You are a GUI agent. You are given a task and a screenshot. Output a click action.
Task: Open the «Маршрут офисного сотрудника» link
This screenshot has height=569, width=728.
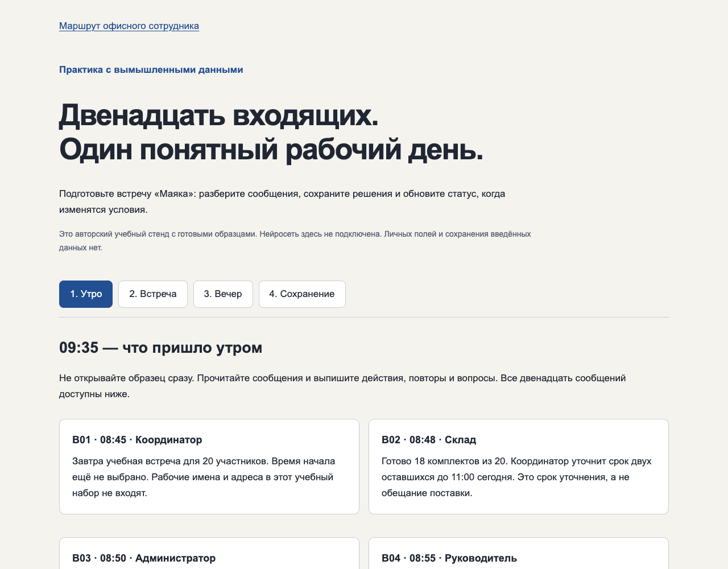pos(129,26)
